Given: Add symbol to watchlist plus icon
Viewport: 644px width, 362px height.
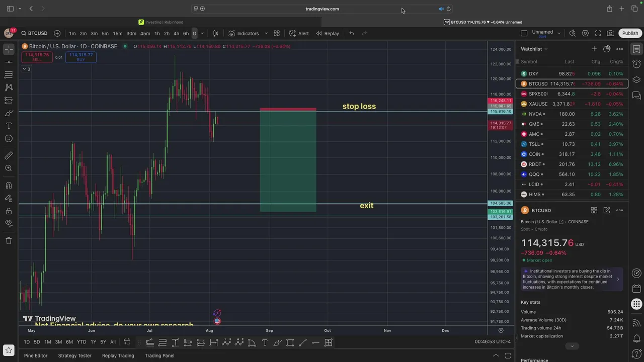Looking at the screenshot, I should tap(594, 49).
